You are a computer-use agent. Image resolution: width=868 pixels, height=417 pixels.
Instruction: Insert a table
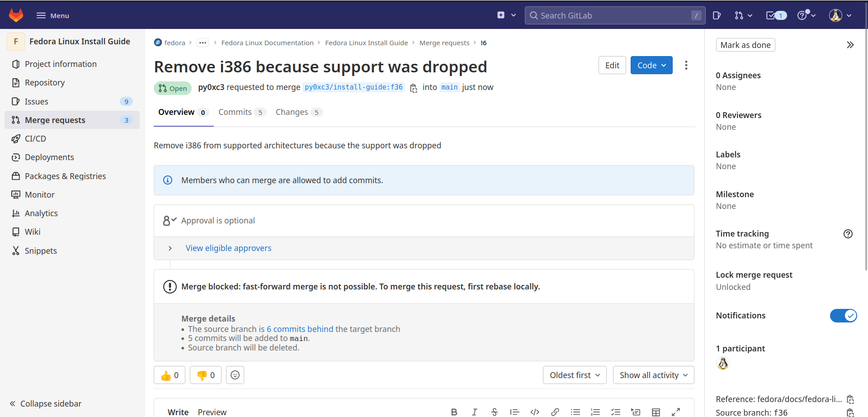click(656, 412)
